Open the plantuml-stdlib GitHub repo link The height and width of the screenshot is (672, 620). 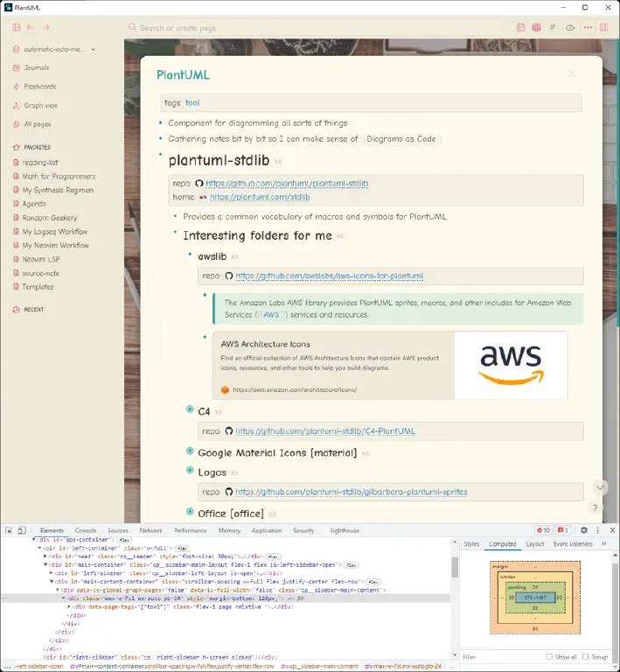[287, 184]
